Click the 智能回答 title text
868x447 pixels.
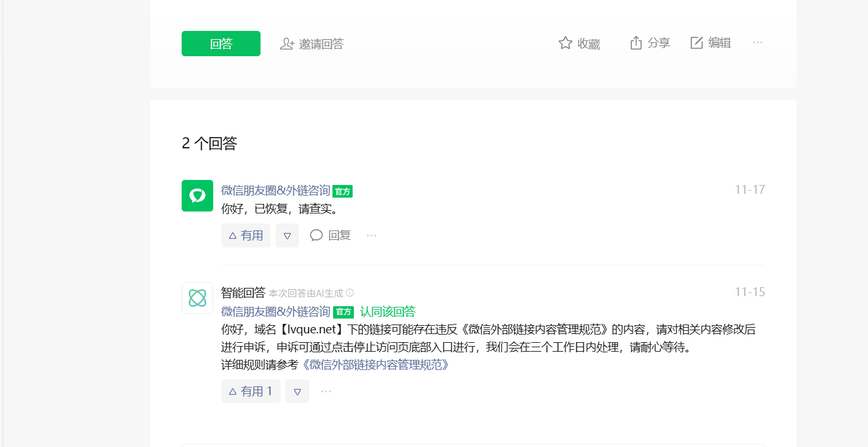tap(243, 292)
